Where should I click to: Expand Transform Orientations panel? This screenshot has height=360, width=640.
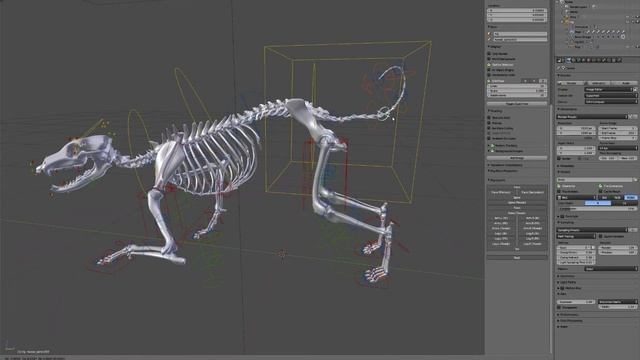pos(506,165)
